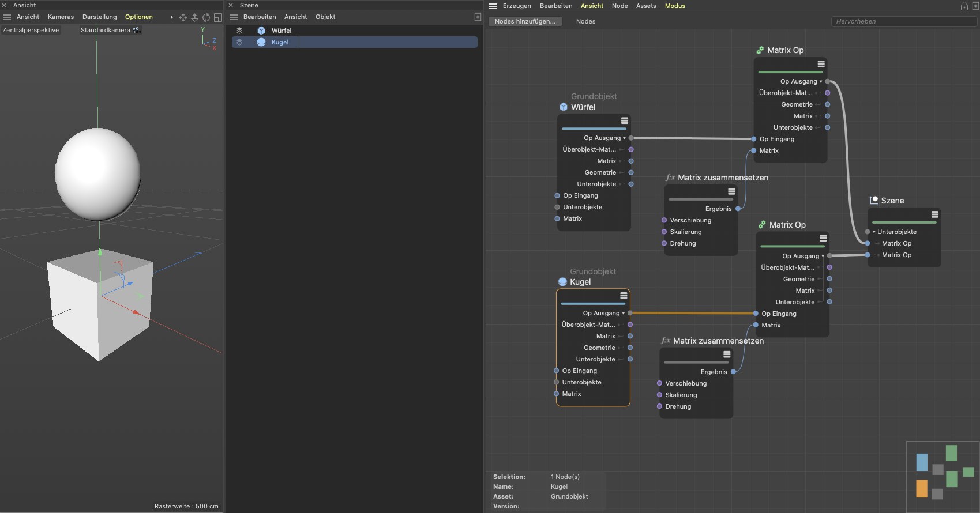Click the viewport pan (move camera) icon
This screenshot has height=513, width=980.
(183, 17)
